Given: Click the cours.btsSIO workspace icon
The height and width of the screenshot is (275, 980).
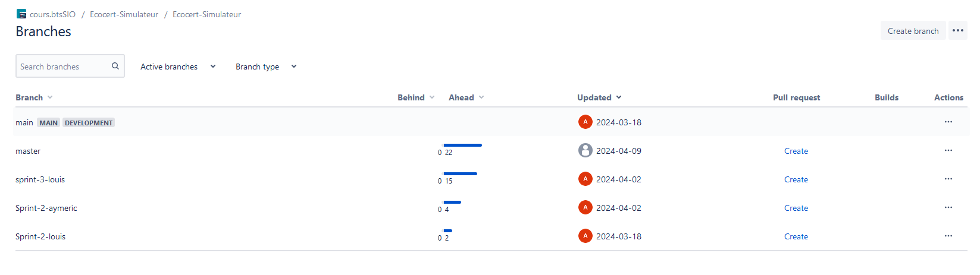Looking at the screenshot, I should pyautogui.click(x=21, y=14).
